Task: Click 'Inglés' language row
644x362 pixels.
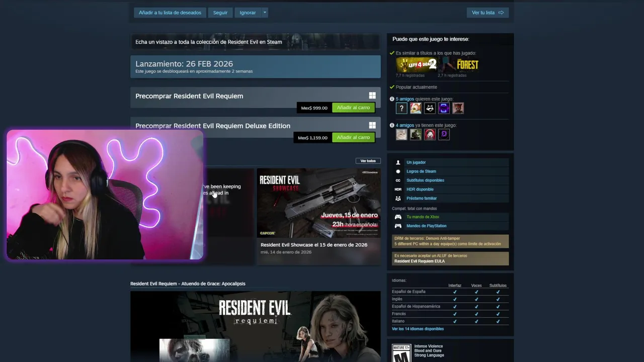Action: point(450,299)
